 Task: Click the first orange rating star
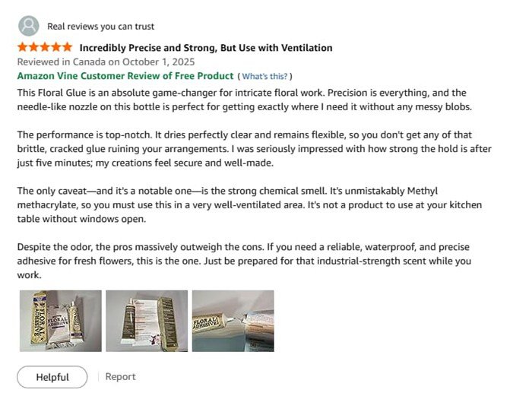(23, 48)
